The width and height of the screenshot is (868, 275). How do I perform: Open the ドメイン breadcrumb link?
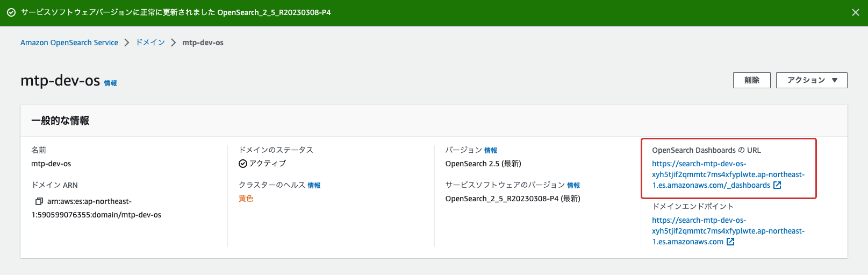150,43
